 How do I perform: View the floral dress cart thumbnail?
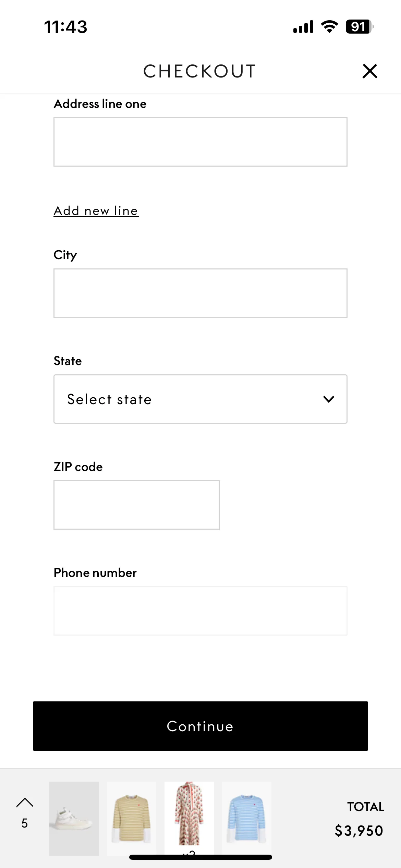[189, 819]
